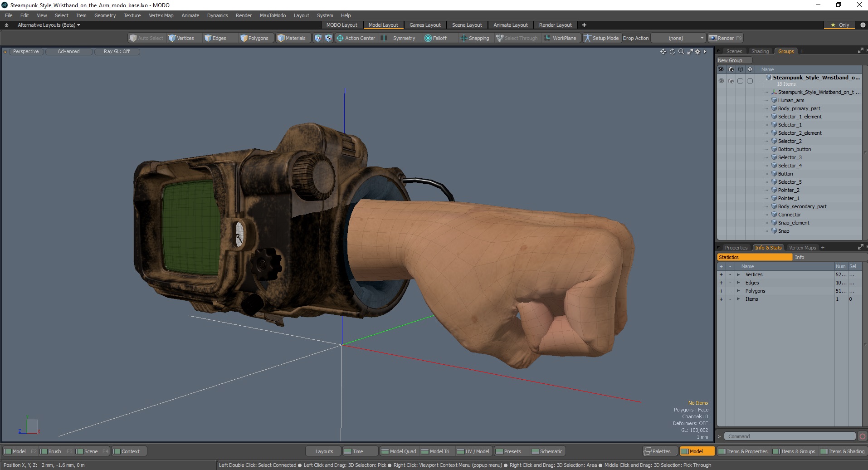The height and width of the screenshot is (470, 868).
Task: Click the viewport arrow menu icon
Action: click(705, 52)
